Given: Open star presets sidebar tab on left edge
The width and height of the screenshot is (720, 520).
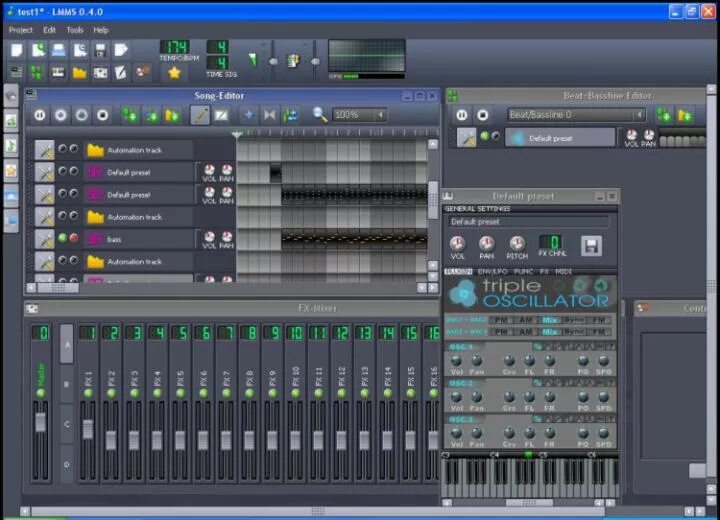Looking at the screenshot, I should coord(11,171).
